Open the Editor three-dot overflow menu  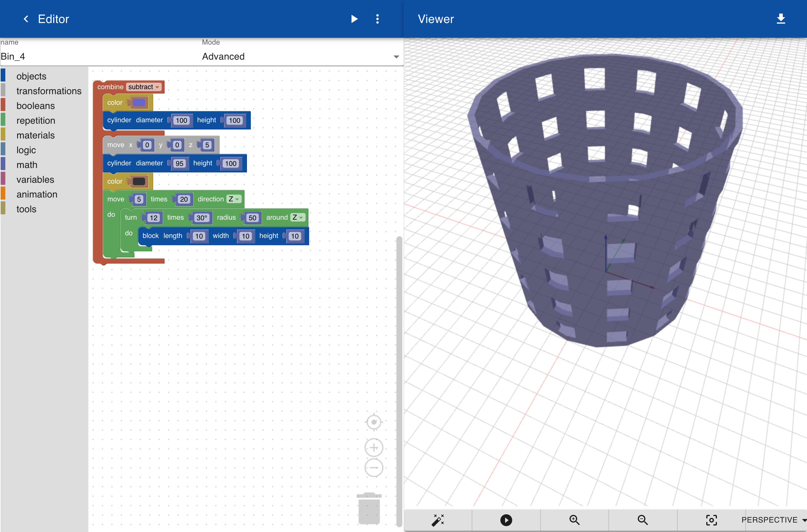click(x=377, y=19)
